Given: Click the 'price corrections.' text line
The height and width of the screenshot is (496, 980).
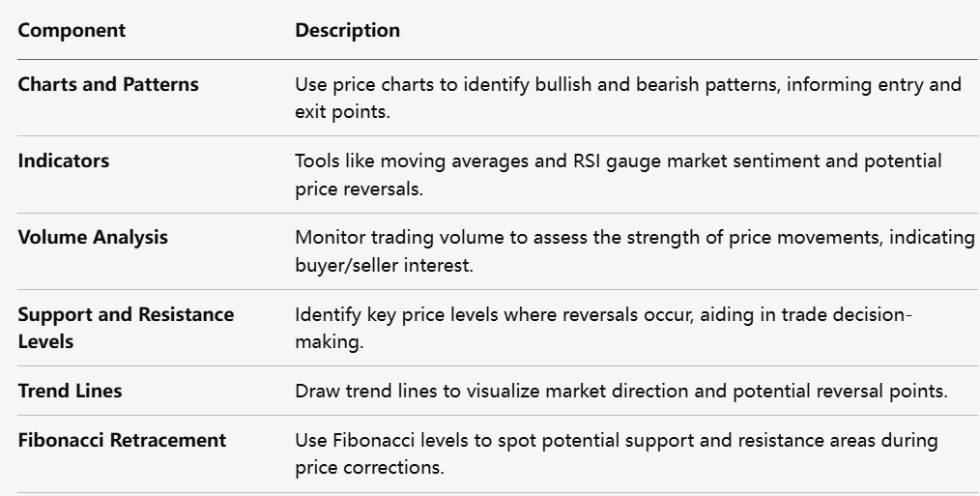Looking at the screenshot, I should coord(369,468).
